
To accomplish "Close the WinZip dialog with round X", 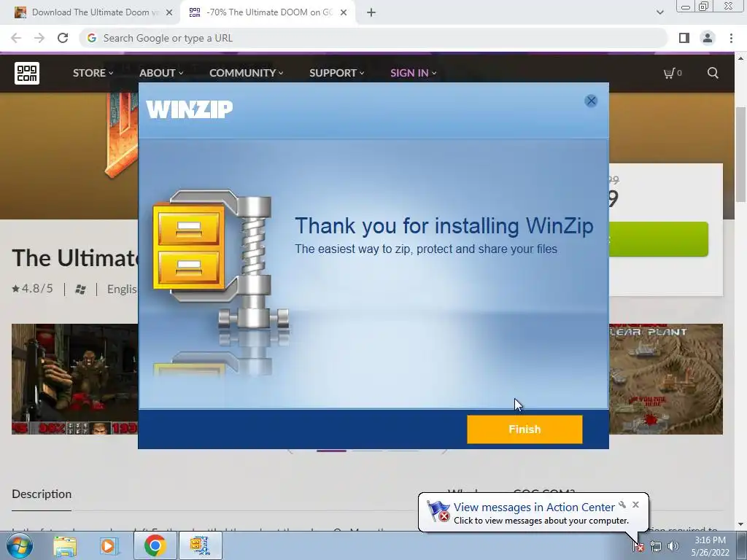I will point(591,101).
